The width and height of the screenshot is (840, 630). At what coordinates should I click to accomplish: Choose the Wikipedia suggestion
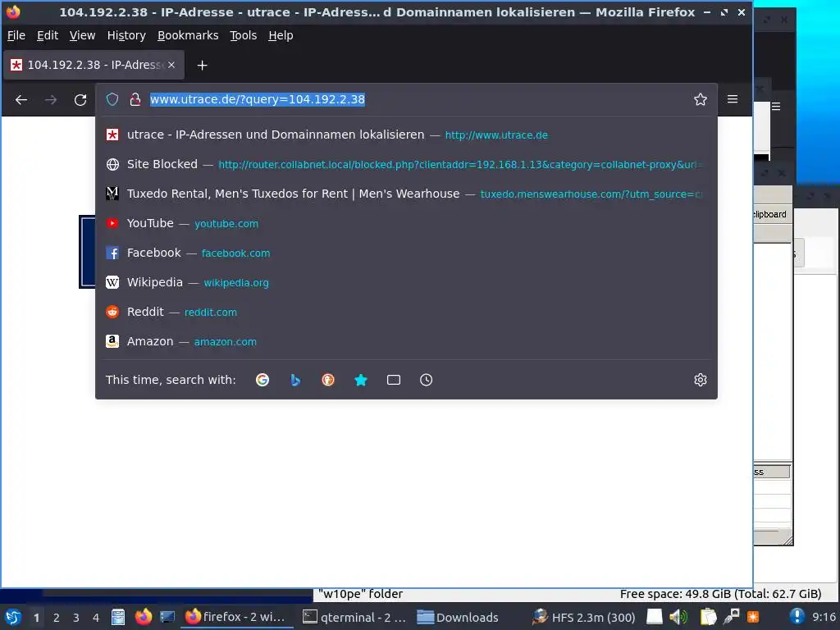pos(406,282)
